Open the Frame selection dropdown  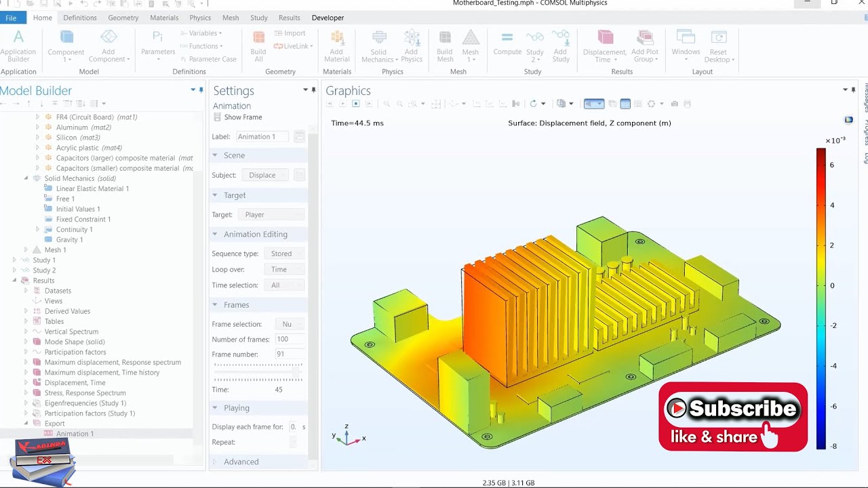pyautogui.click(x=290, y=324)
